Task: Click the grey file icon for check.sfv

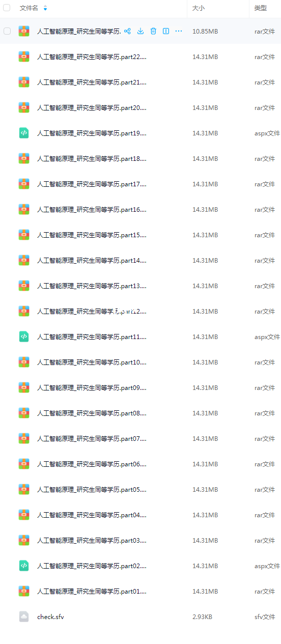Action: pos(24,617)
